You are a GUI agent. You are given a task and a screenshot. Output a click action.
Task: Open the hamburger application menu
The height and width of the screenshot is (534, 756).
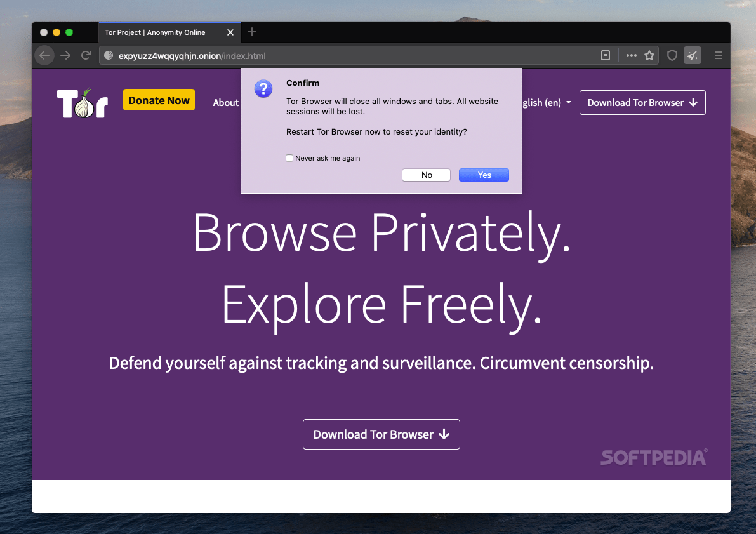[719, 55]
